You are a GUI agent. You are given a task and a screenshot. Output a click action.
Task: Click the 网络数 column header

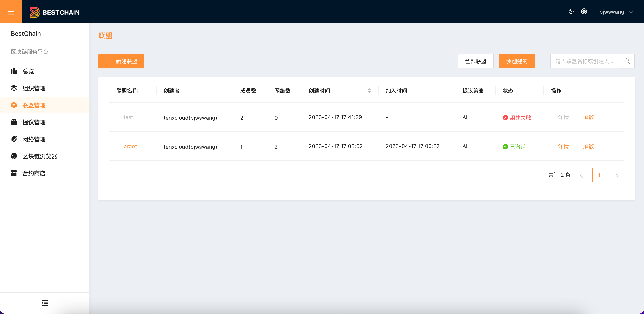click(x=282, y=91)
